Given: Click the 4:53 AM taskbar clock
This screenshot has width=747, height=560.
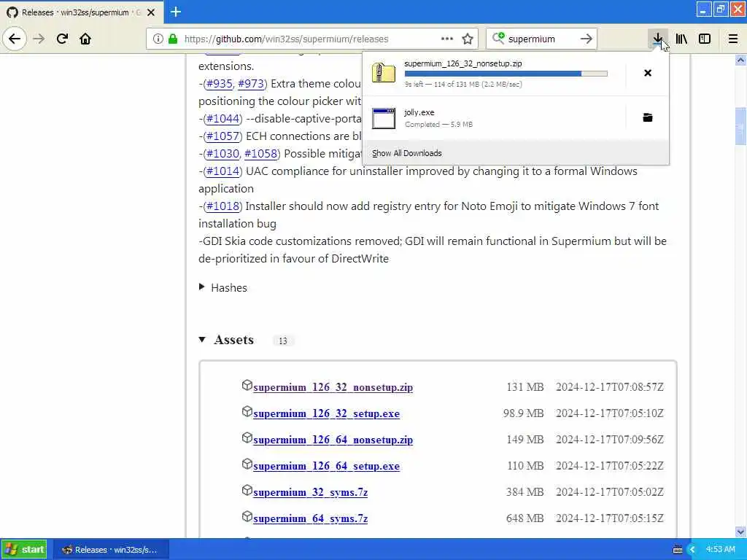Looking at the screenshot, I should tap(720, 549).
